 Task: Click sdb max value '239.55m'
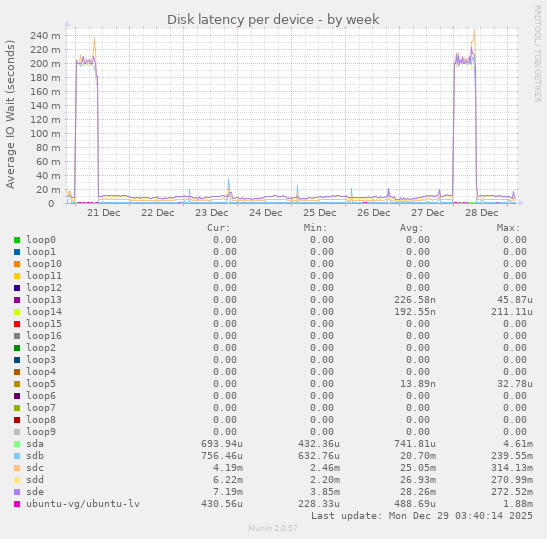(512, 456)
